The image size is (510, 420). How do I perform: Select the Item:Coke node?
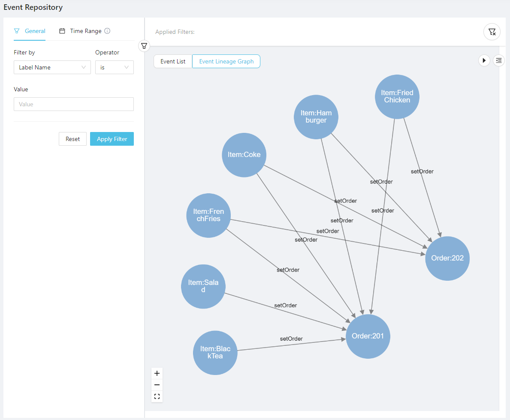point(244,155)
